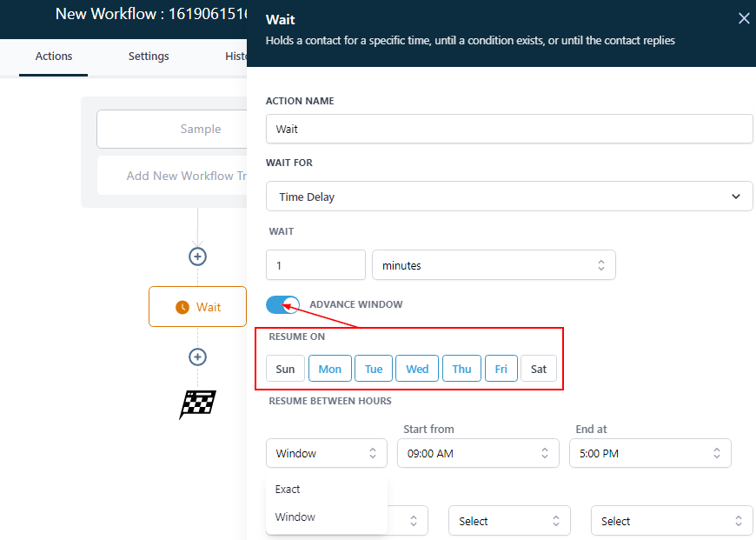
Task: Toggle Thu resume day
Action: tap(461, 369)
